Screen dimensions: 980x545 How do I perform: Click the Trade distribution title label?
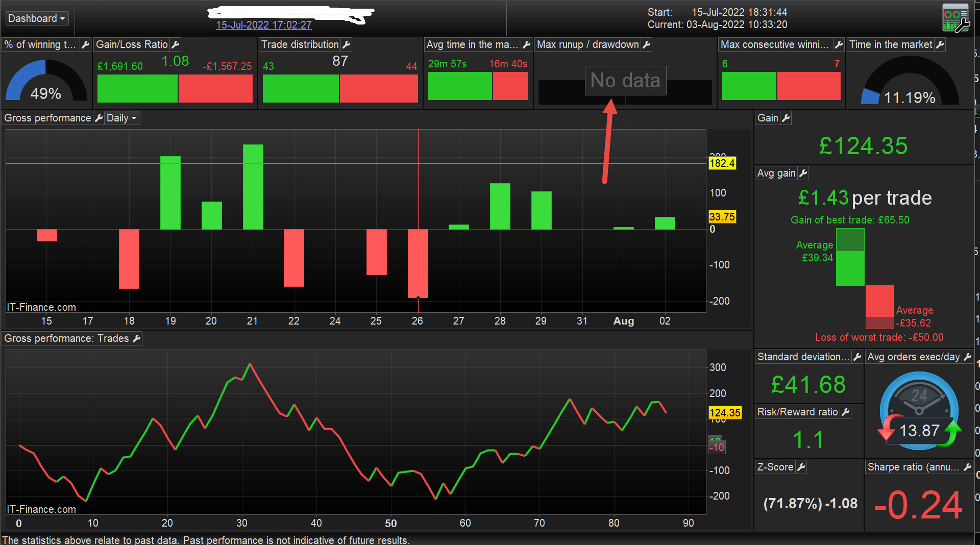300,44
